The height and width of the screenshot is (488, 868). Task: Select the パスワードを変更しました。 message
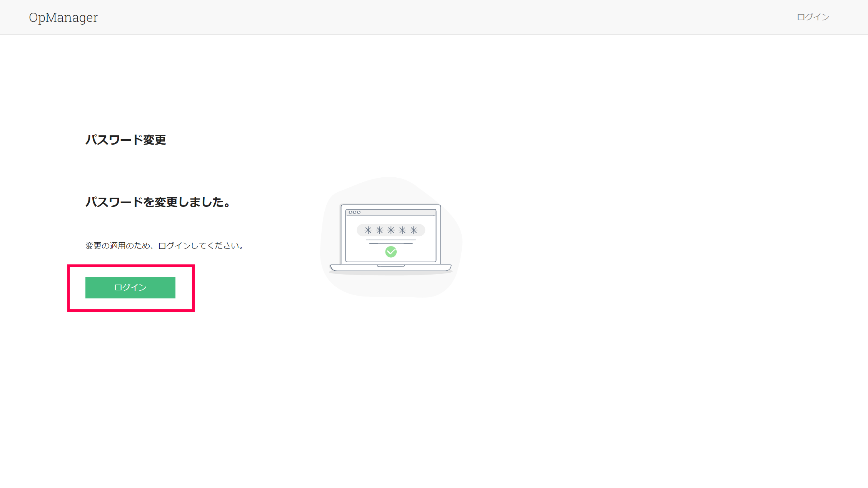click(158, 202)
